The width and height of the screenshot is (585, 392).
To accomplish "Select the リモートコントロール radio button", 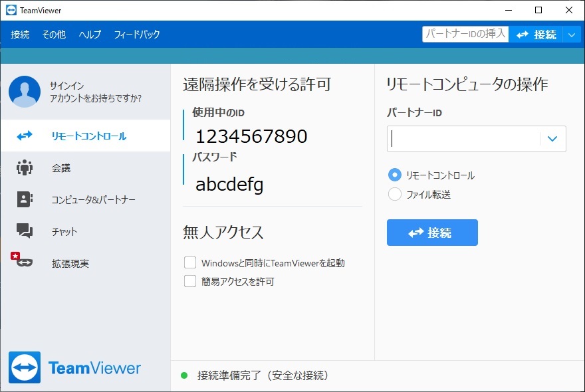I will pyautogui.click(x=395, y=175).
